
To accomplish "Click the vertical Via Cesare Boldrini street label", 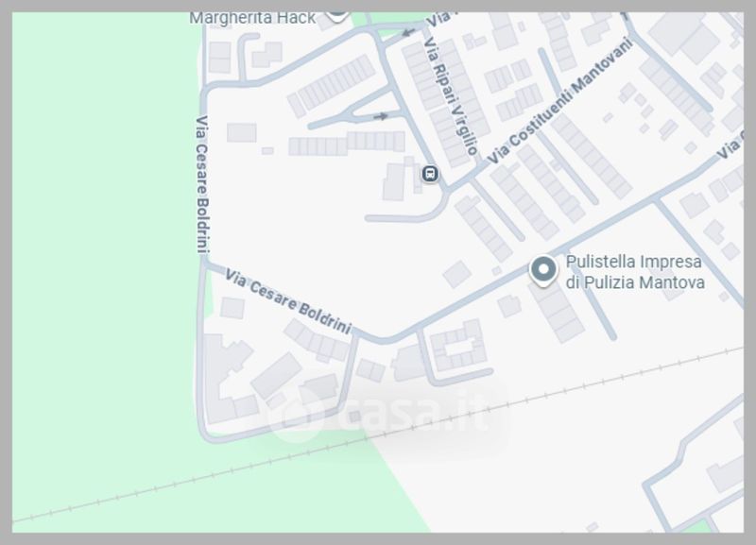I will [x=202, y=184].
